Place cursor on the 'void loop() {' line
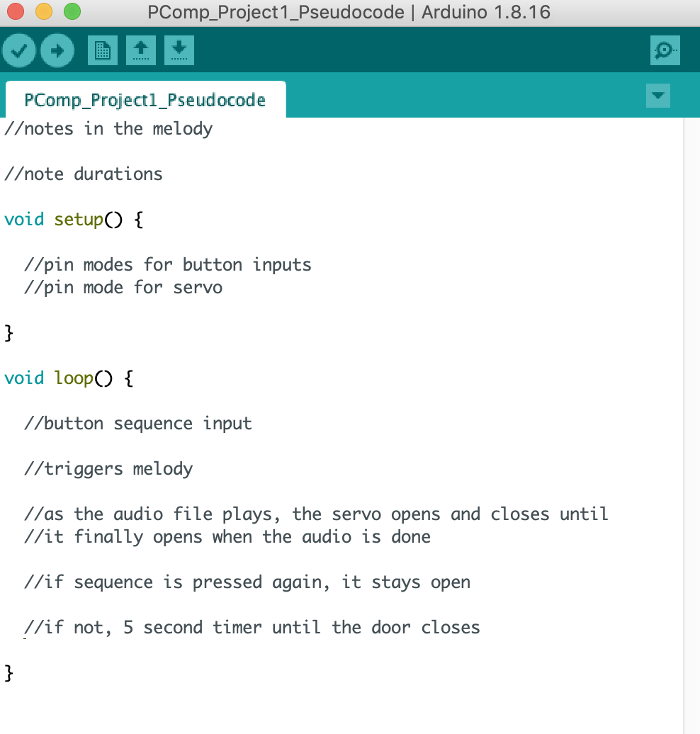 click(69, 378)
